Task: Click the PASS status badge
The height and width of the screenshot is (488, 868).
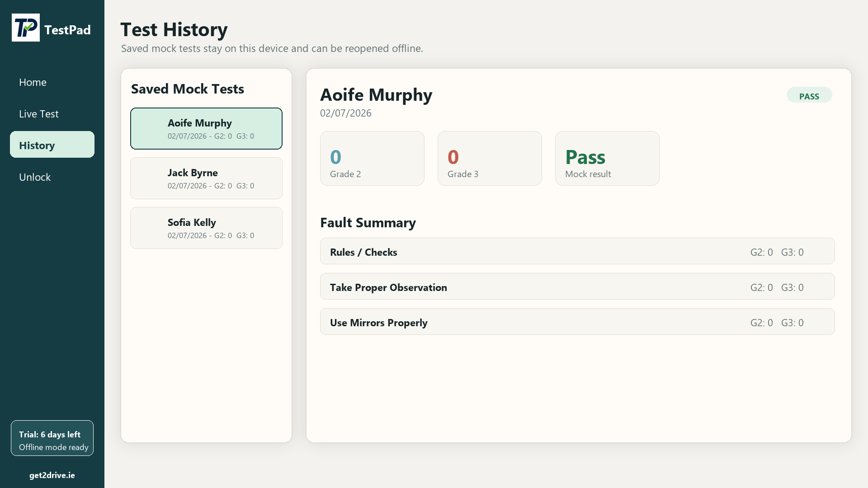Action: (809, 95)
